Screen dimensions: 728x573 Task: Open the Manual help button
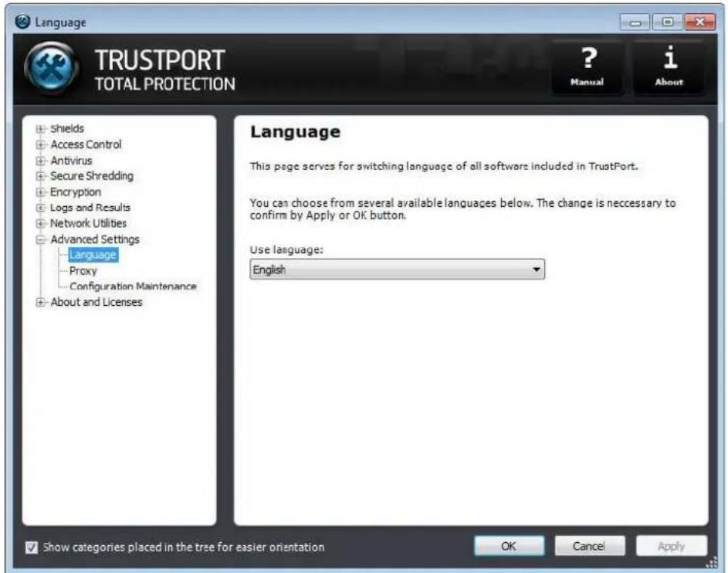click(587, 68)
